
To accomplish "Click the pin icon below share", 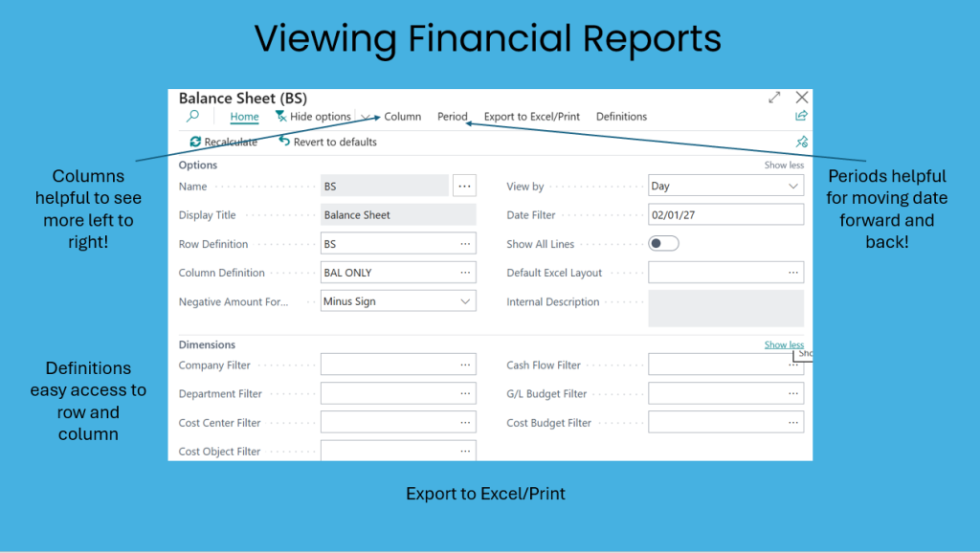I will (801, 142).
